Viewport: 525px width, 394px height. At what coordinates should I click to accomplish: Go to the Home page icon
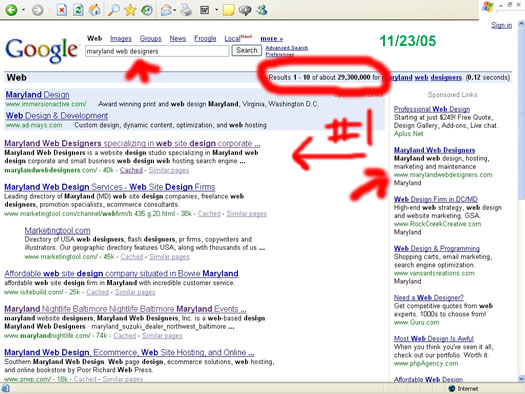(x=95, y=10)
